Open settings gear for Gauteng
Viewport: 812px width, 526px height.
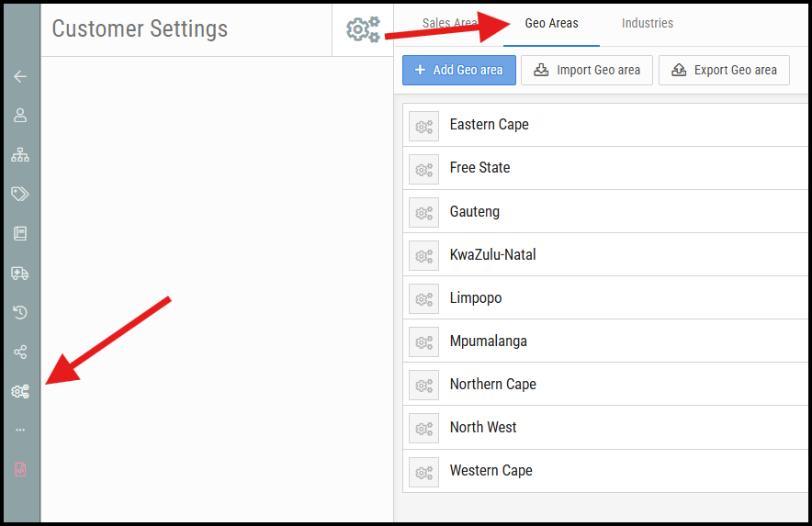(x=423, y=213)
